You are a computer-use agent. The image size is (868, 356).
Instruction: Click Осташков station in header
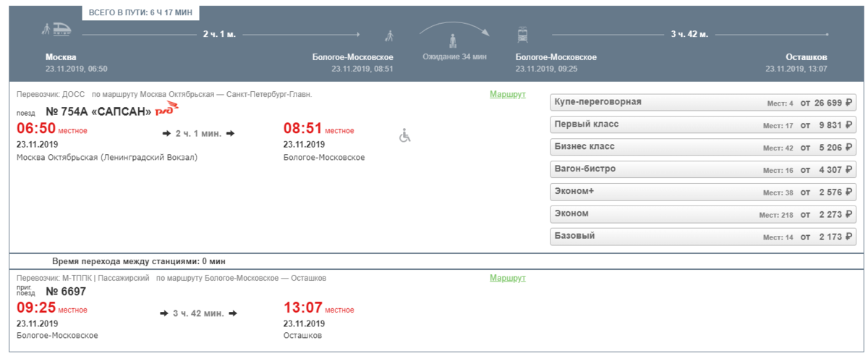click(x=807, y=57)
